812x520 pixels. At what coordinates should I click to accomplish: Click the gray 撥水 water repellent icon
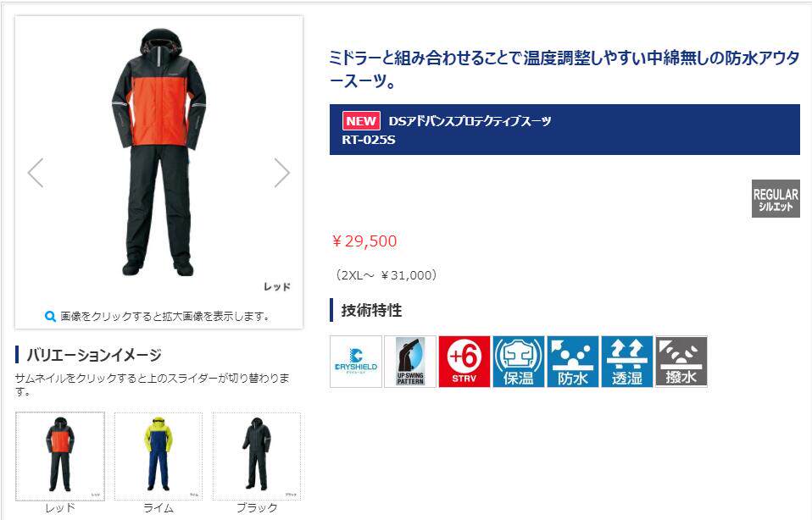point(681,362)
